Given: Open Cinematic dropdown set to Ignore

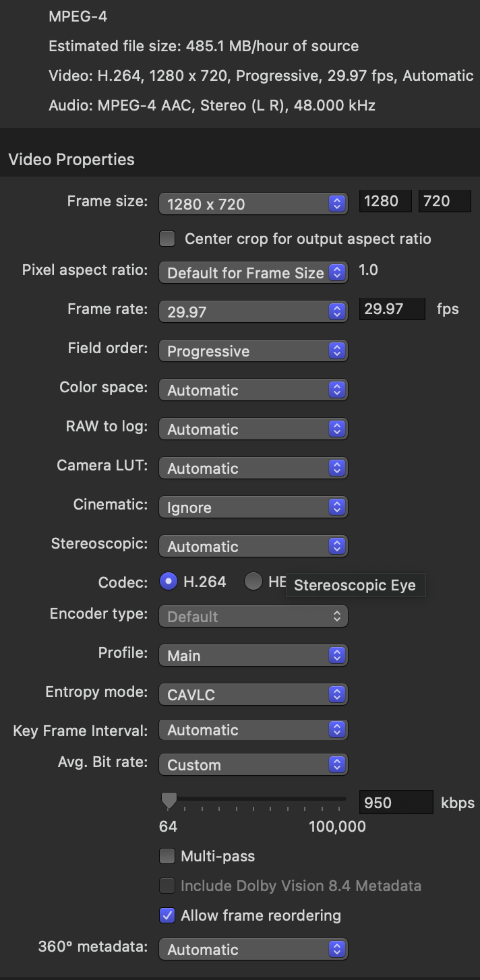Looking at the screenshot, I should 253,507.
